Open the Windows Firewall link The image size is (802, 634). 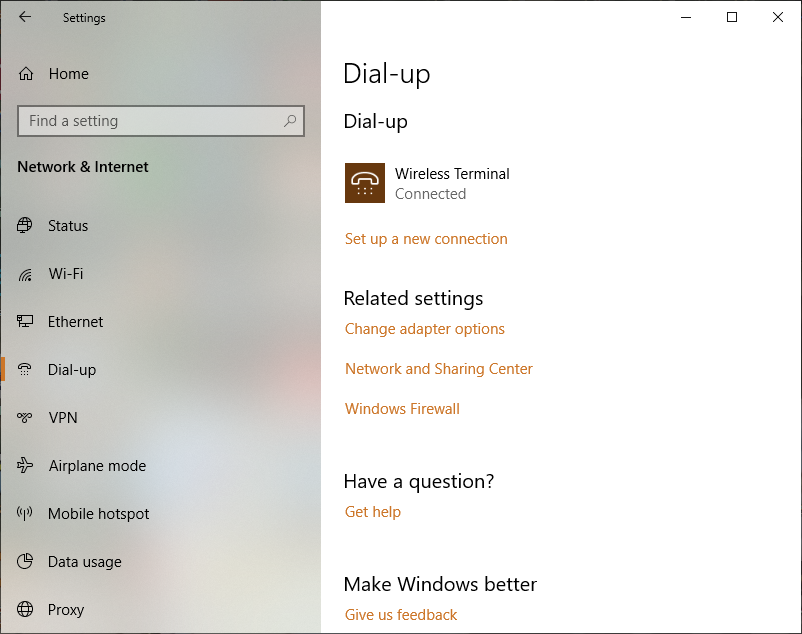[x=402, y=409]
